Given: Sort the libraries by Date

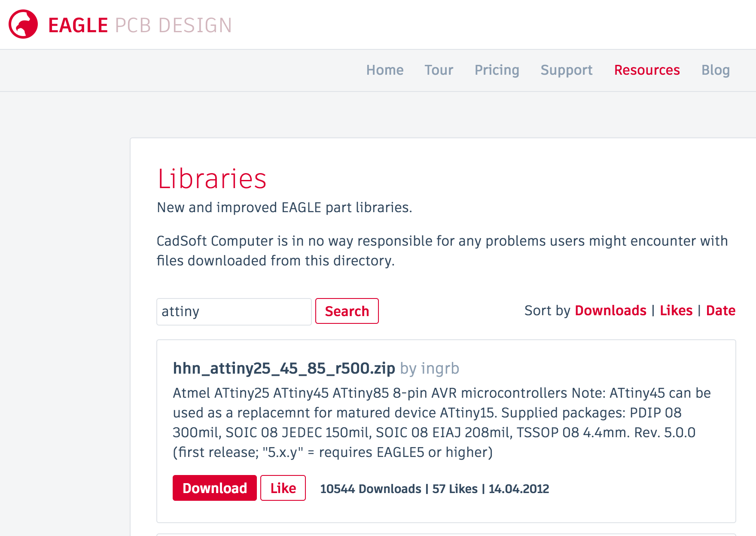Looking at the screenshot, I should (721, 311).
